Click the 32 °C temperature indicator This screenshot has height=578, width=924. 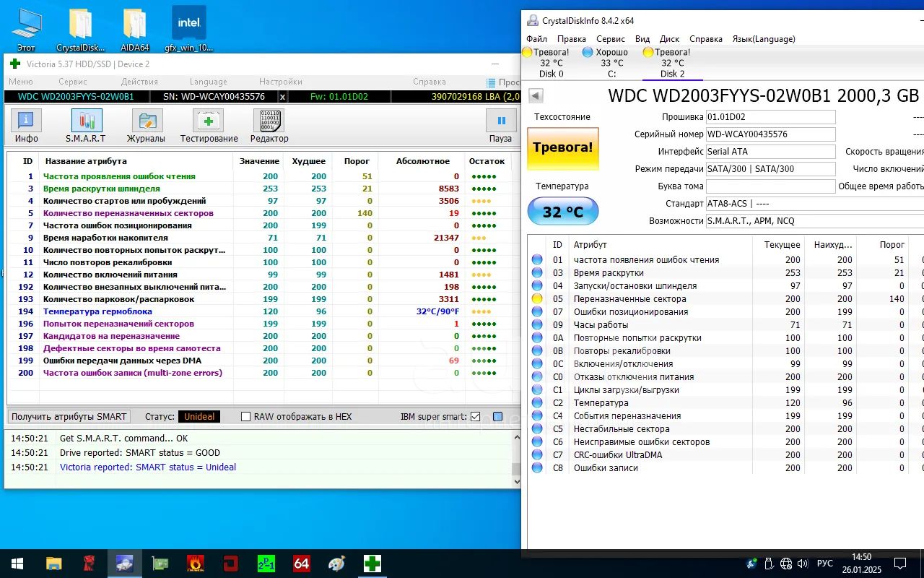563,212
